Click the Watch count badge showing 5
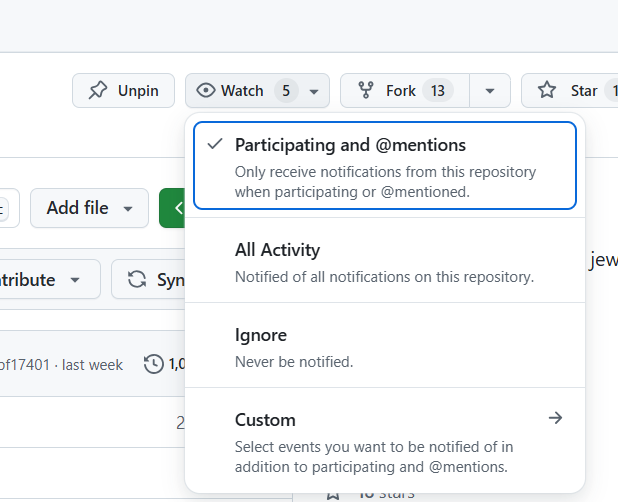This screenshot has height=502, width=618. click(286, 91)
